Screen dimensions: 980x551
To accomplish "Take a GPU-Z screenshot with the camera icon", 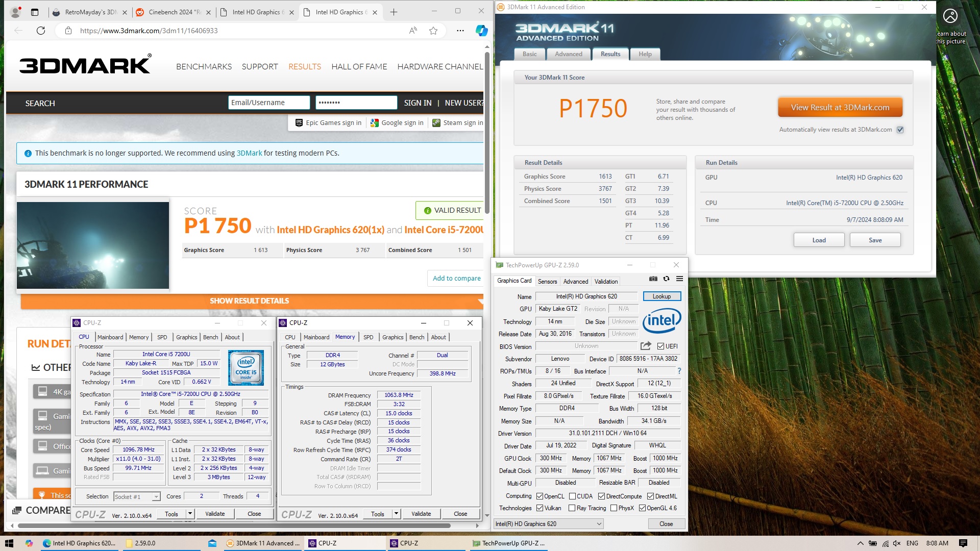I will [653, 279].
